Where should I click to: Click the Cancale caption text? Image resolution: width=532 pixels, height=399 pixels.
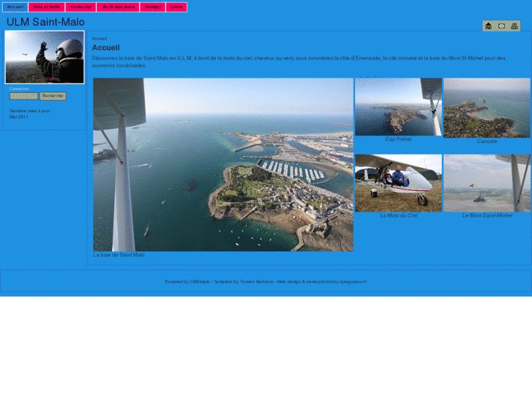[487, 141]
